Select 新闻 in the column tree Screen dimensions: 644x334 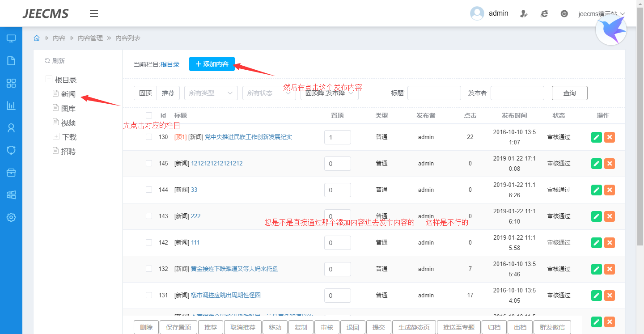pyautogui.click(x=68, y=94)
